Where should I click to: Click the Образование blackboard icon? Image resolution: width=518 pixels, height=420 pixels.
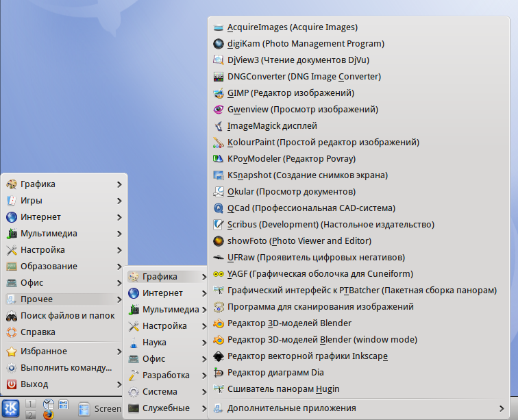12,267
